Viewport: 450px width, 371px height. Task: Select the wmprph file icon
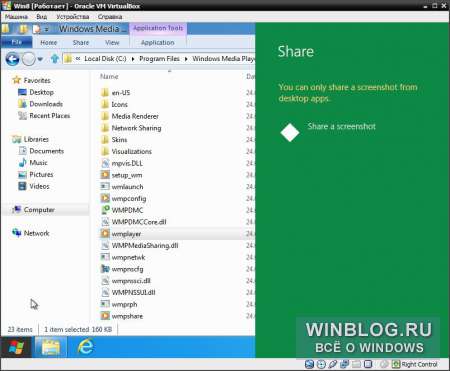point(105,304)
